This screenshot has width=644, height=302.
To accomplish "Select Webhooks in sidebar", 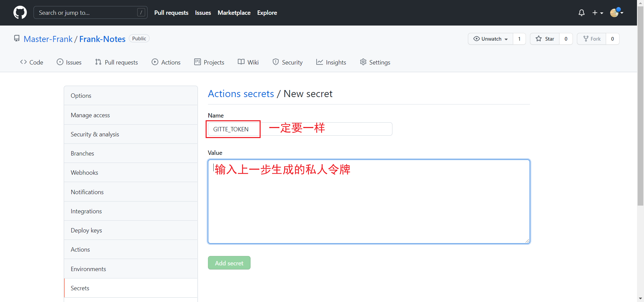I will pos(131,172).
